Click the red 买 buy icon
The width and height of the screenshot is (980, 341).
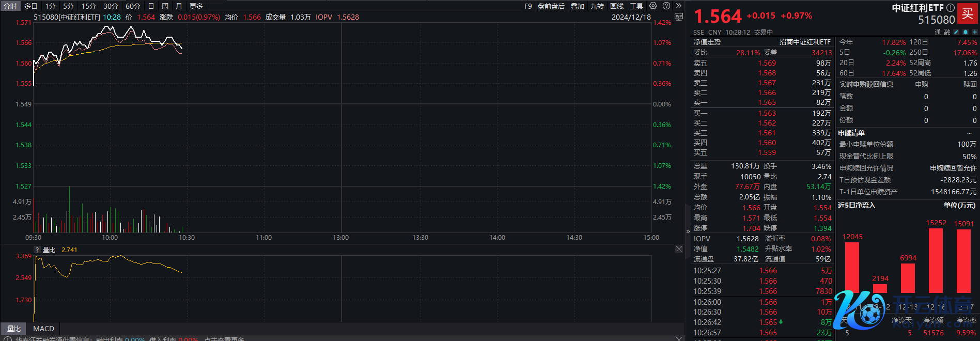pos(967,13)
